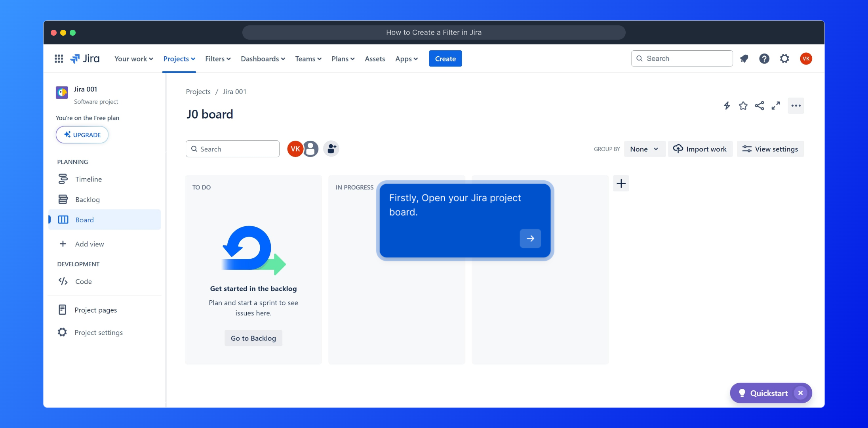Open the Filters dropdown menu
Viewport: 868px width, 428px height.
coord(218,59)
